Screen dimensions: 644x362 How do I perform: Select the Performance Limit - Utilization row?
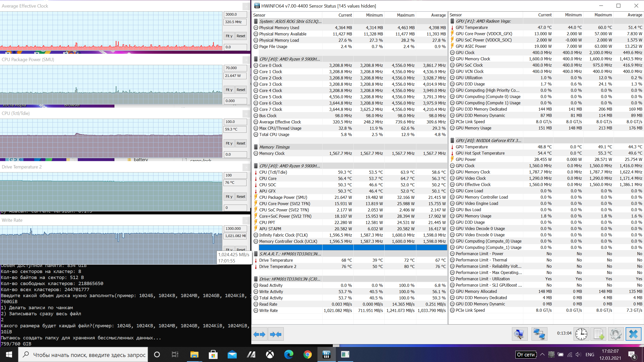pyautogui.click(x=546, y=279)
